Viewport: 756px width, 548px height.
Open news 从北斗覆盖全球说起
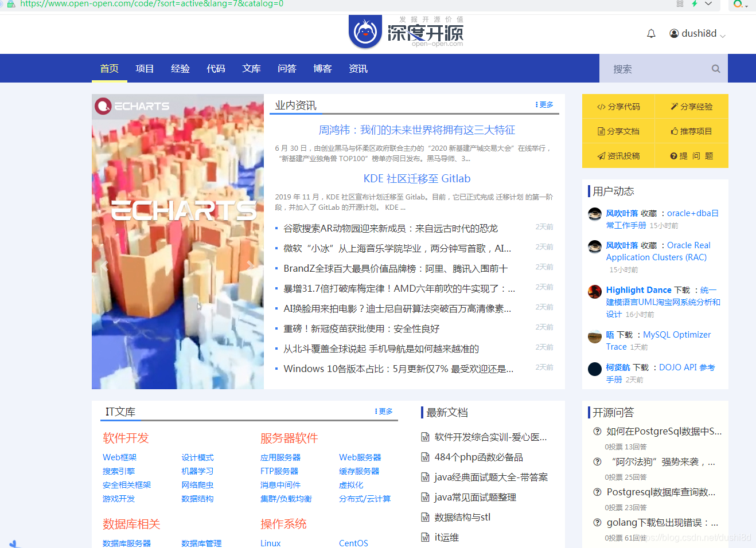coord(381,349)
